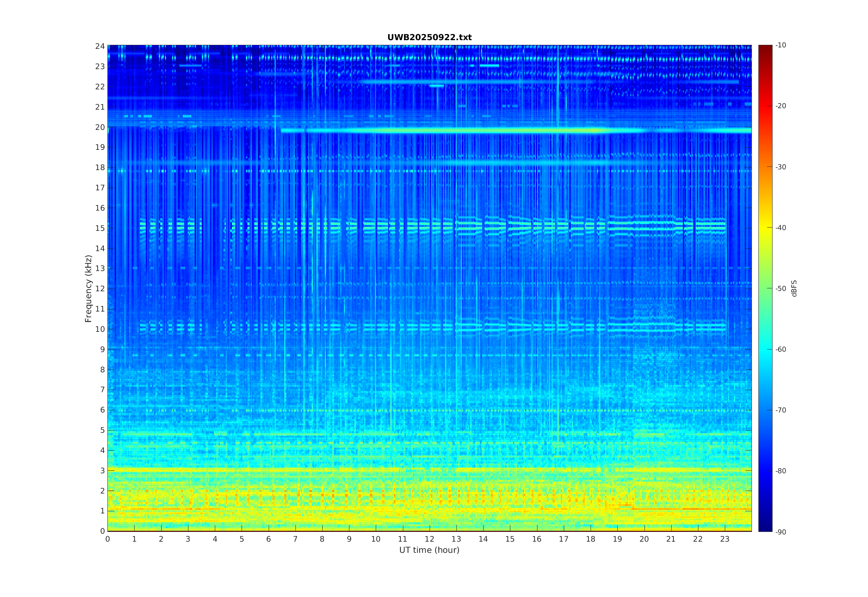The width and height of the screenshot is (868, 597).
Task: Click the plot title UWB20250922.txt
Action: 429,37
